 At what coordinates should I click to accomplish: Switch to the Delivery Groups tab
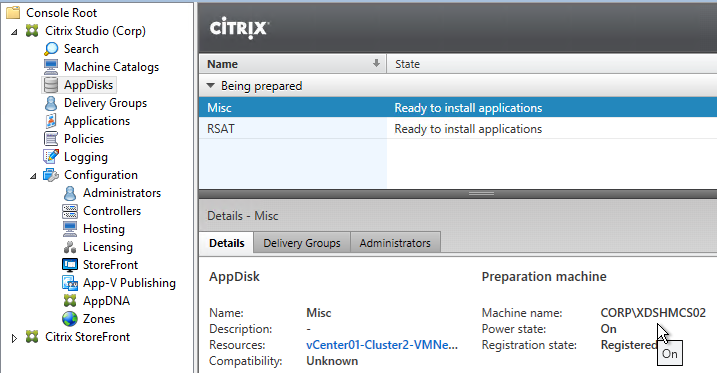coord(302,243)
